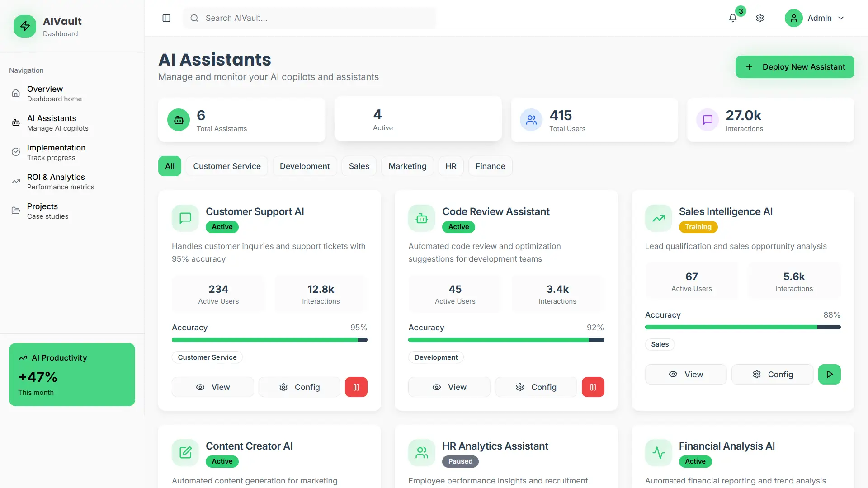Open ROI & Analytics Performance metrics
The width and height of the screenshot is (868, 488).
72,182
